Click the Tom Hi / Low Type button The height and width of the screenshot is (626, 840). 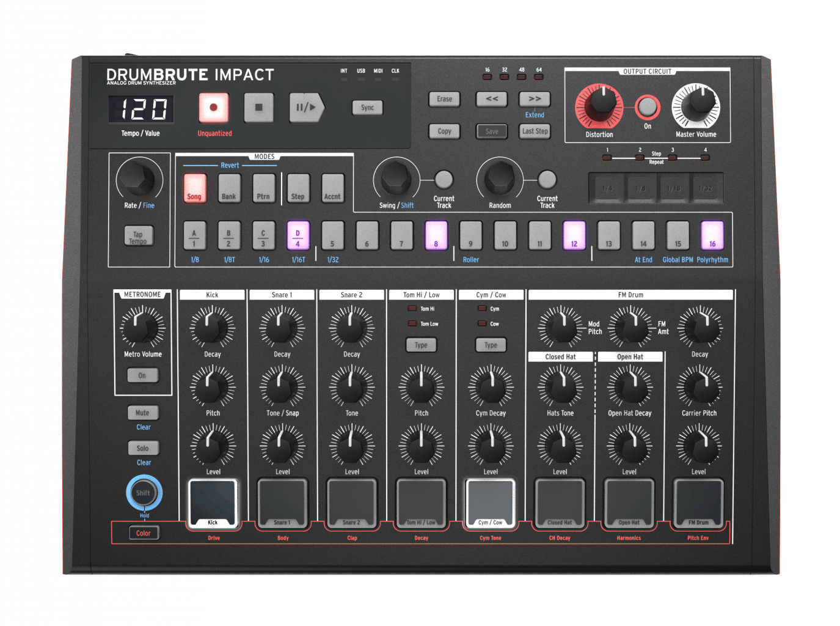pyautogui.click(x=421, y=345)
